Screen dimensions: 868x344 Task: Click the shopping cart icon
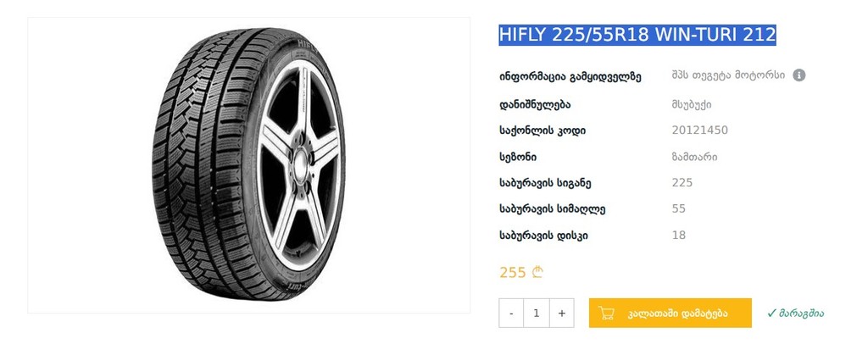tap(607, 313)
